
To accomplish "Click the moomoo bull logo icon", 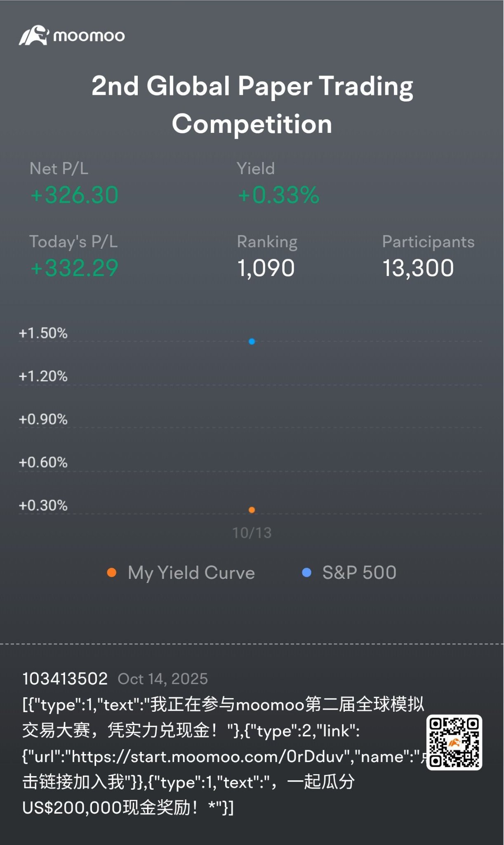I will click(x=34, y=35).
